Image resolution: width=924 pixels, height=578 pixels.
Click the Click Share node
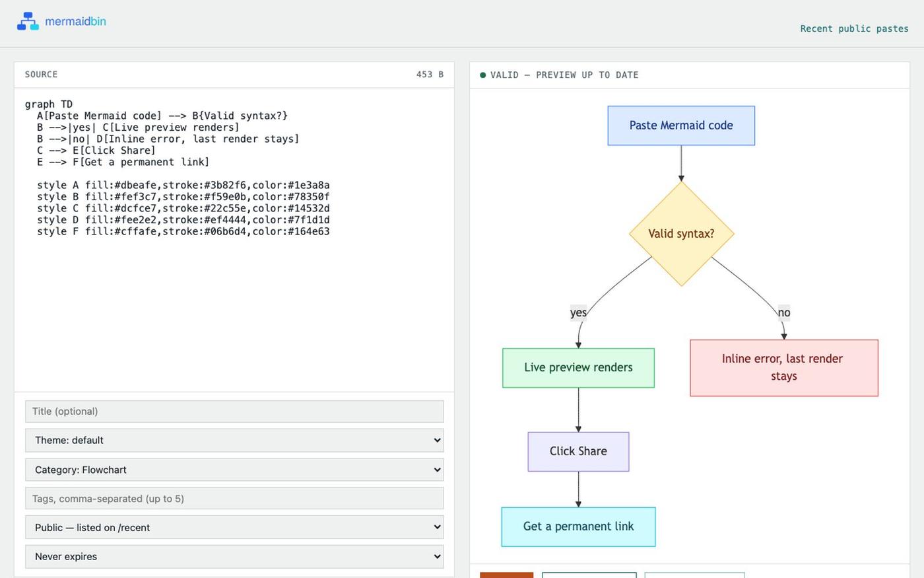tap(578, 452)
